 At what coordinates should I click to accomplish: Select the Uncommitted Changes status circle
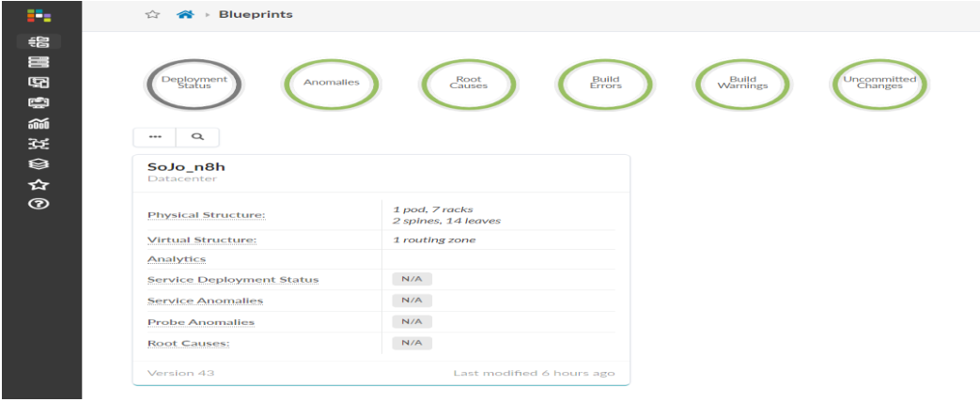(879, 84)
